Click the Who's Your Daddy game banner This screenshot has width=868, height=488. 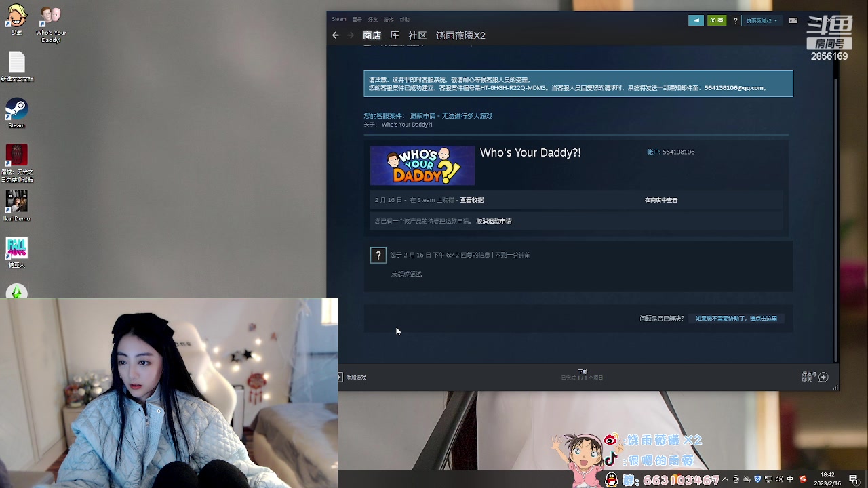422,165
